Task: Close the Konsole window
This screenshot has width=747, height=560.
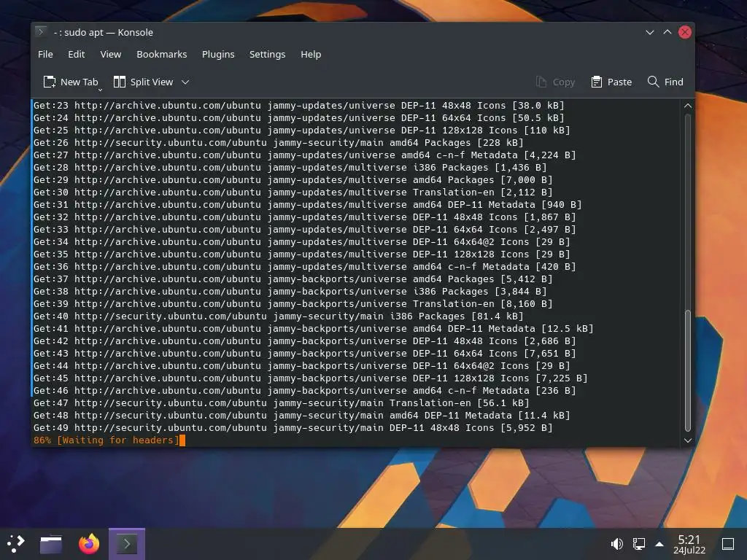Action: coord(685,32)
